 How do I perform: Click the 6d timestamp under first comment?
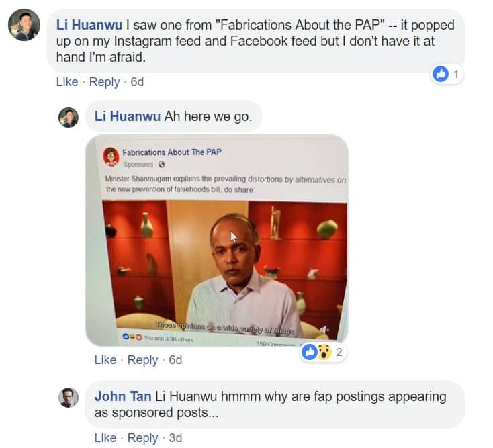pos(137,82)
